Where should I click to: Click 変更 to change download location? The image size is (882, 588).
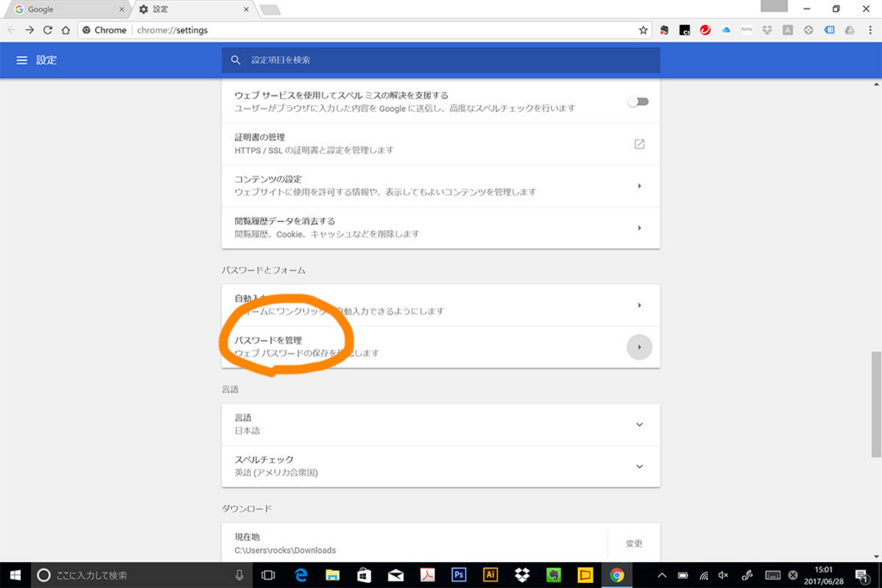click(x=632, y=542)
